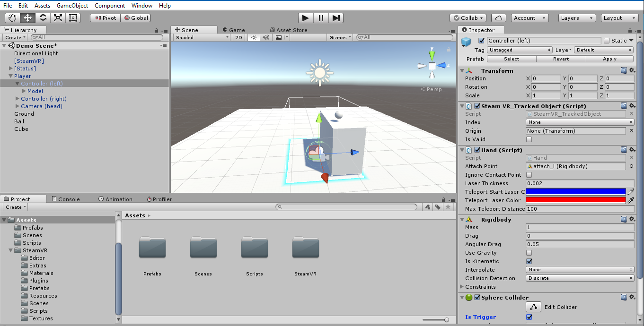Screen dimensions: 644x326
Task: Open the cloud services icon
Action: click(499, 18)
